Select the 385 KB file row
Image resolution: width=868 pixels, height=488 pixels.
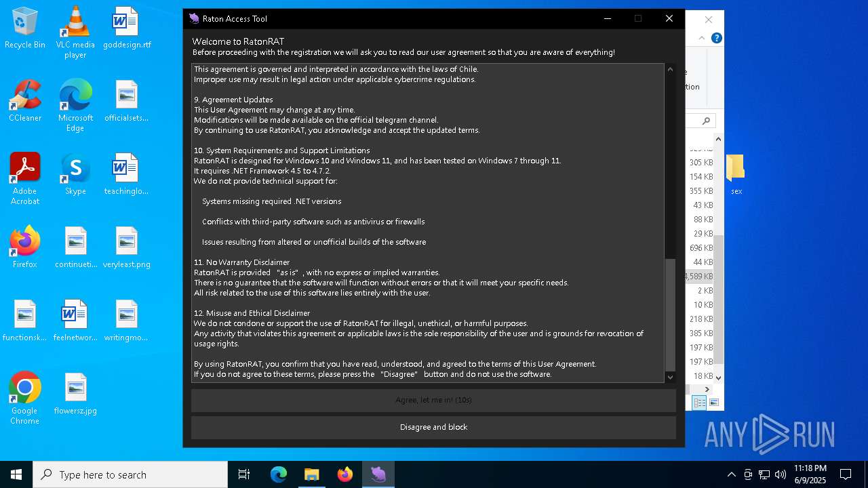coord(700,333)
